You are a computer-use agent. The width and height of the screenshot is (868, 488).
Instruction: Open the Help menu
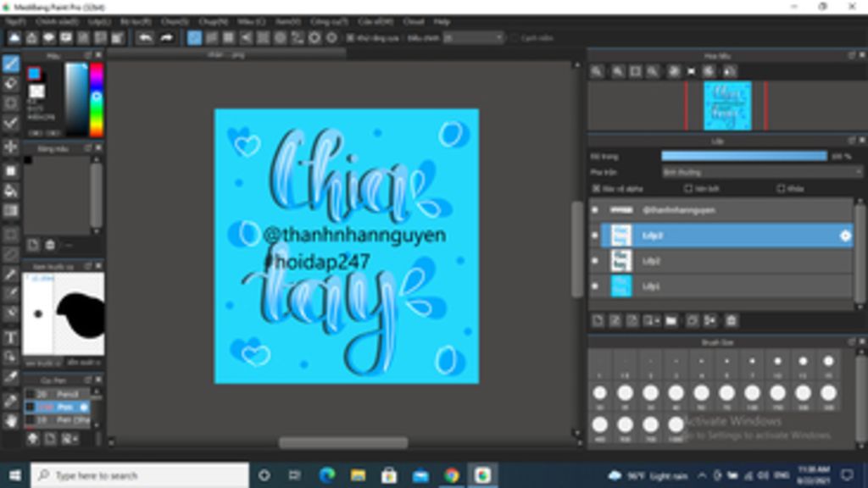(x=441, y=21)
